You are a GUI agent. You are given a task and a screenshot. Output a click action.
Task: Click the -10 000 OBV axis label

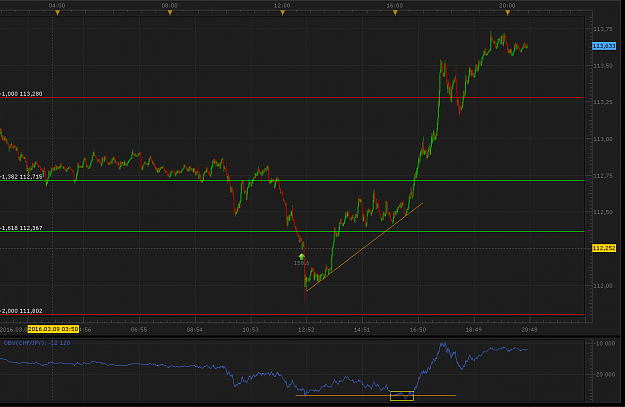coord(605,343)
